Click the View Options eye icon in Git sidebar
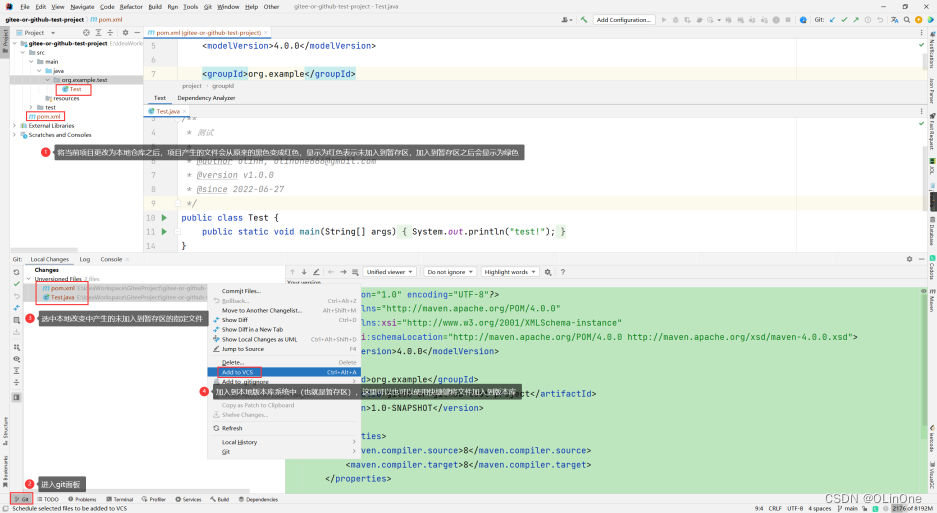 coord(17,359)
